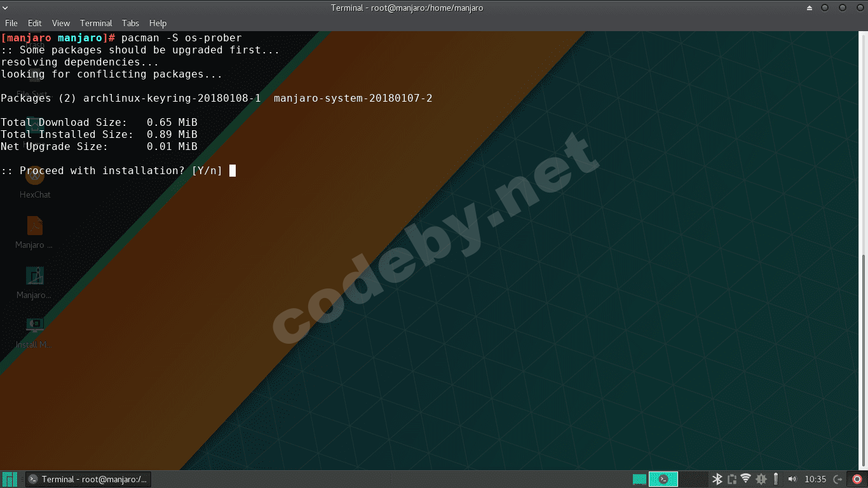Open the Help menu
868x488 pixels.
158,24
